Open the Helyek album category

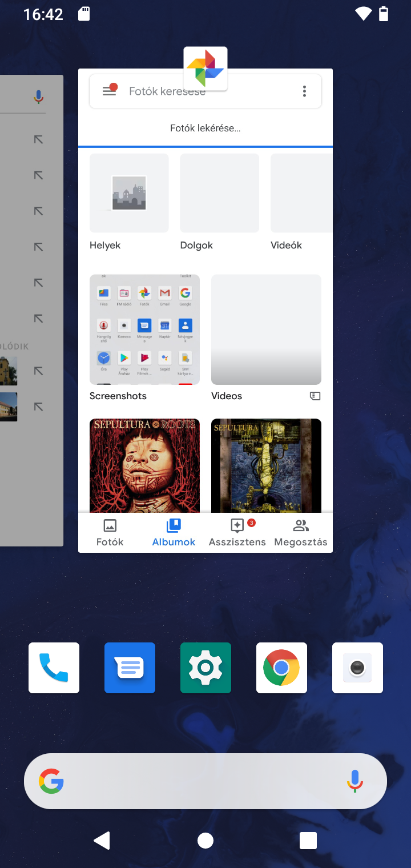[129, 193]
